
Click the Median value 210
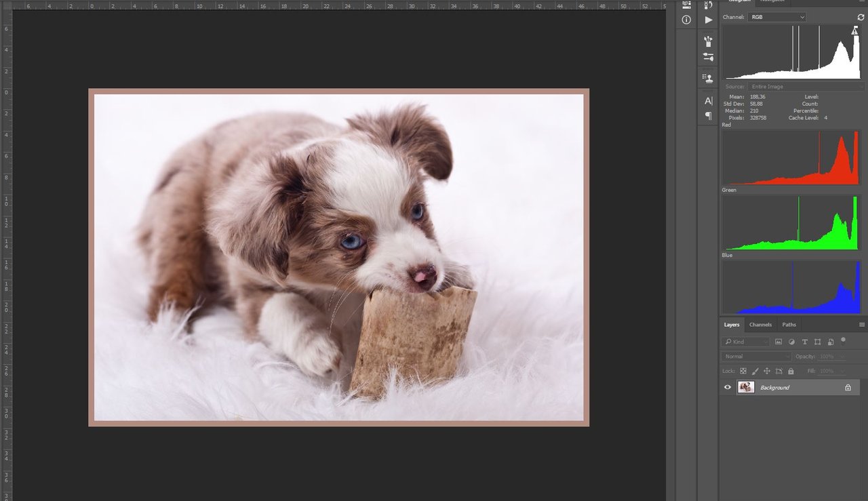[x=754, y=111]
